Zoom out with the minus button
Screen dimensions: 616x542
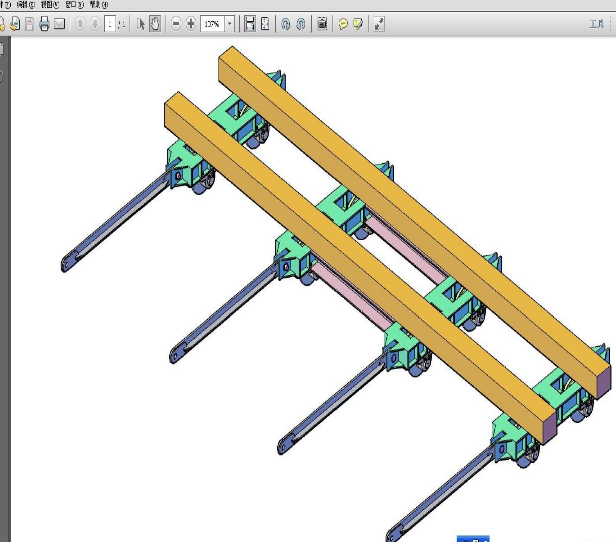[176, 24]
